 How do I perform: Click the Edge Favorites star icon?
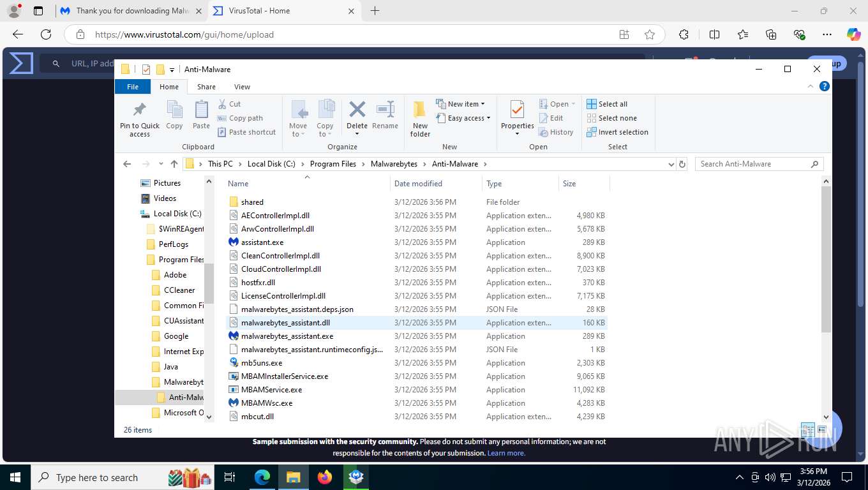pos(650,34)
